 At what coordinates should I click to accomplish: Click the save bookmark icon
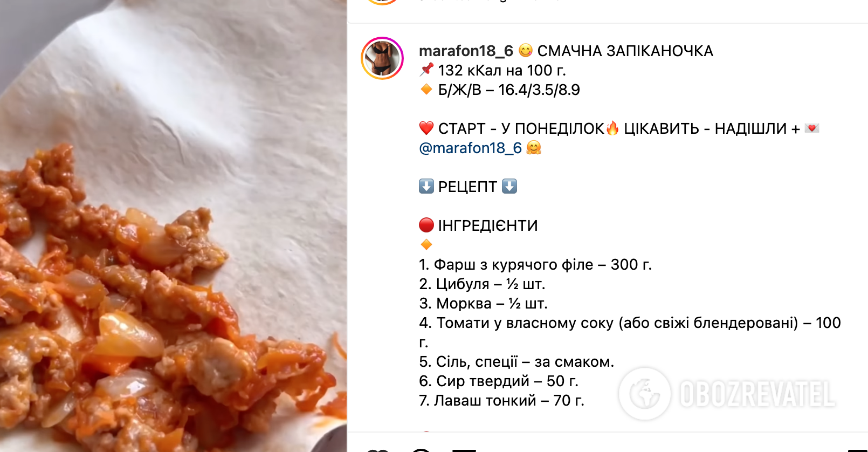[x=857, y=450]
